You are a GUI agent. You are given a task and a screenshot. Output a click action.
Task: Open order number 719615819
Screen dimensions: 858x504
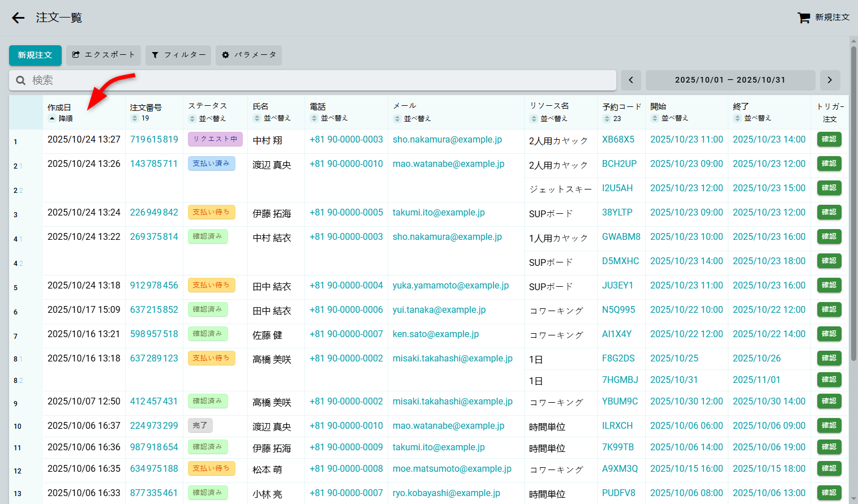[x=154, y=139]
